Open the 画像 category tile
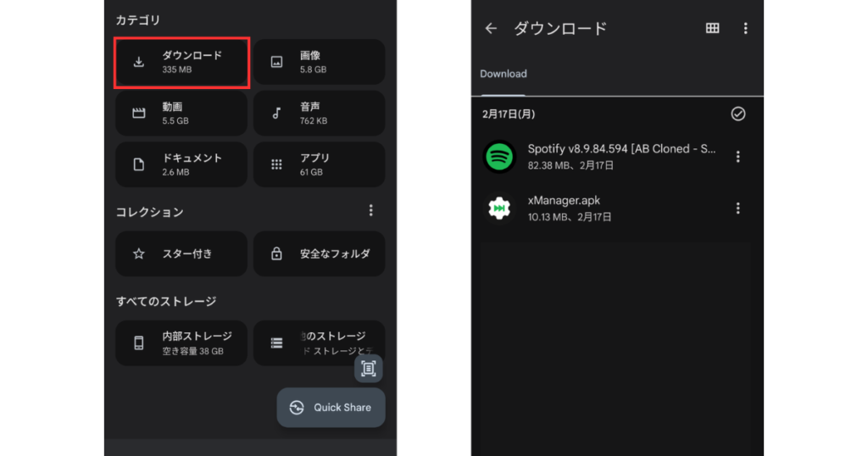The image size is (868, 456). coord(320,62)
